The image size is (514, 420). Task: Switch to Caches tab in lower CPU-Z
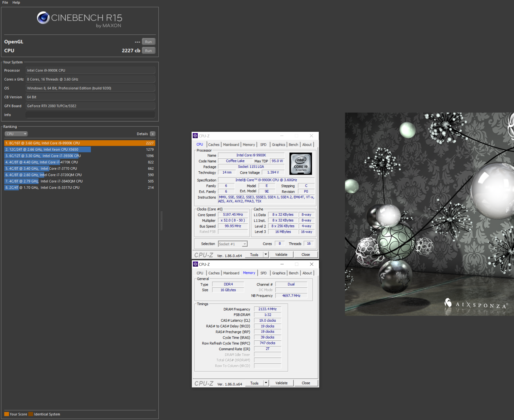click(x=214, y=273)
